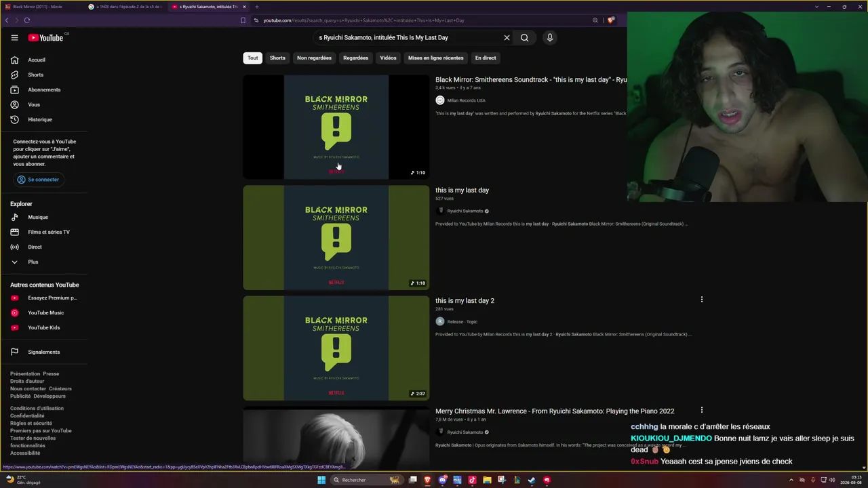Open the Milan Records USA channel name
This screenshot has width=868, height=488.
click(466, 100)
